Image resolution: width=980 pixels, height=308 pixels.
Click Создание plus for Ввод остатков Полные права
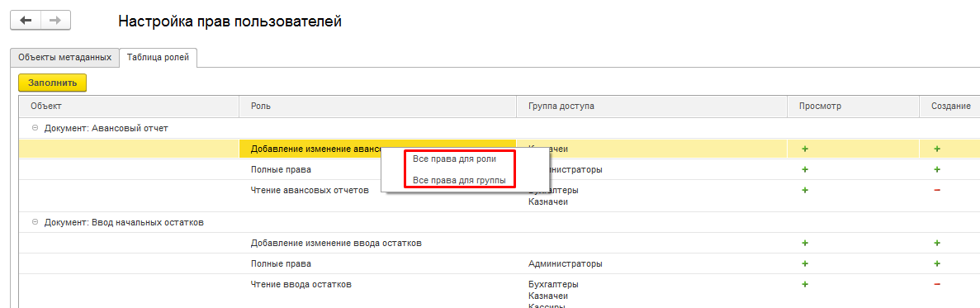click(x=937, y=263)
